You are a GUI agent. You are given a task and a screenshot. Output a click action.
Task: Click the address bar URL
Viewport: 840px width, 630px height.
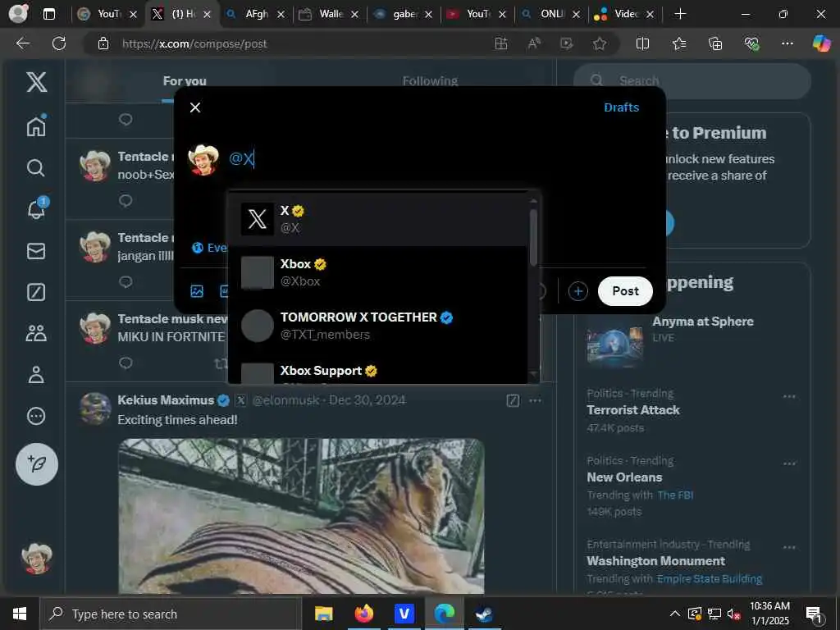tap(194, 44)
